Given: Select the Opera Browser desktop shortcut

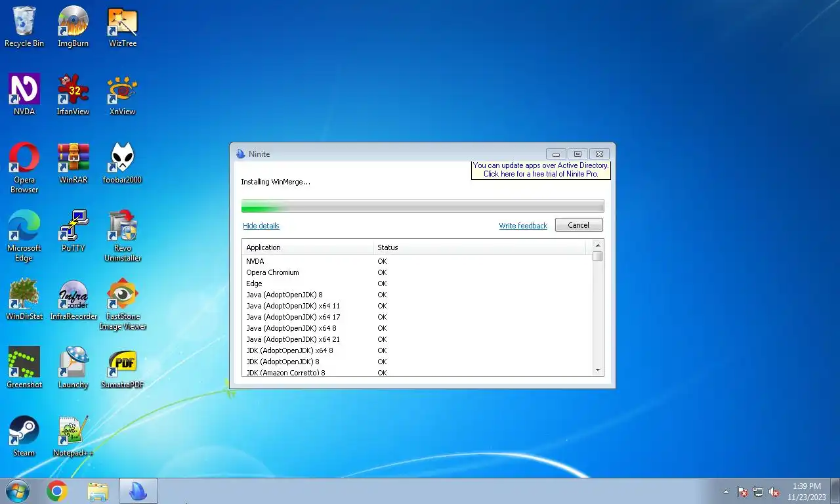Looking at the screenshot, I should 24,168.
